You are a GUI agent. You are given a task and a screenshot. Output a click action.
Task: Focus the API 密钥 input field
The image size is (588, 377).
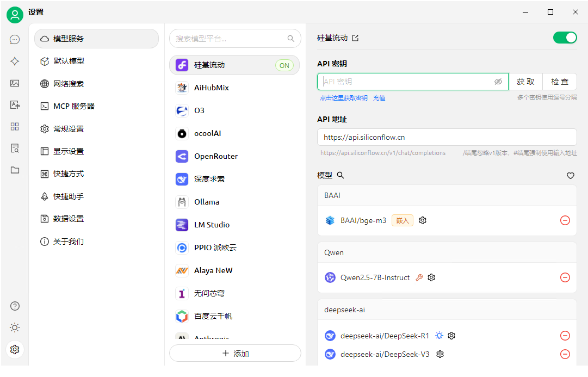[412, 82]
